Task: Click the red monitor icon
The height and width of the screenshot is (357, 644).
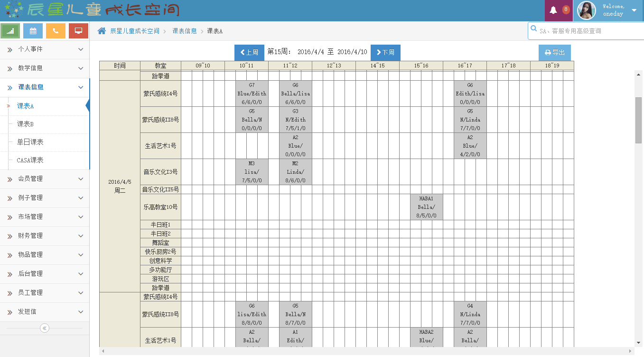Action: tap(78, 30)
